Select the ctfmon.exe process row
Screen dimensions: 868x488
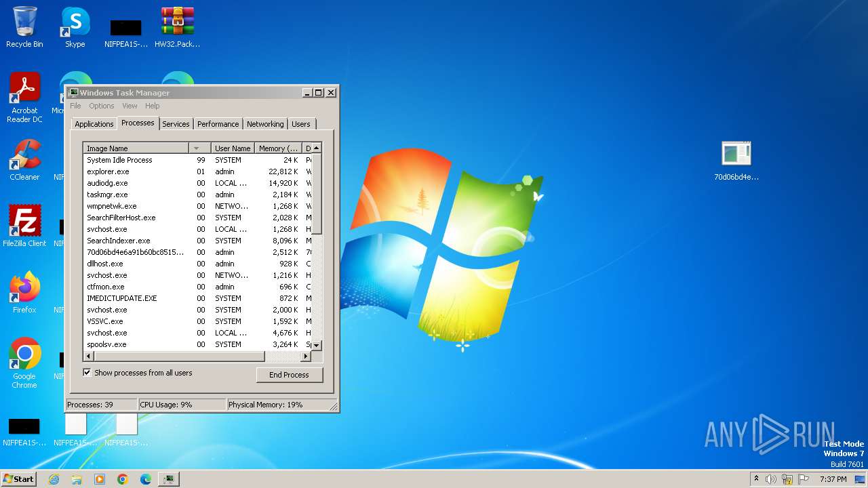pyautogui.click(x=197, y=287)
